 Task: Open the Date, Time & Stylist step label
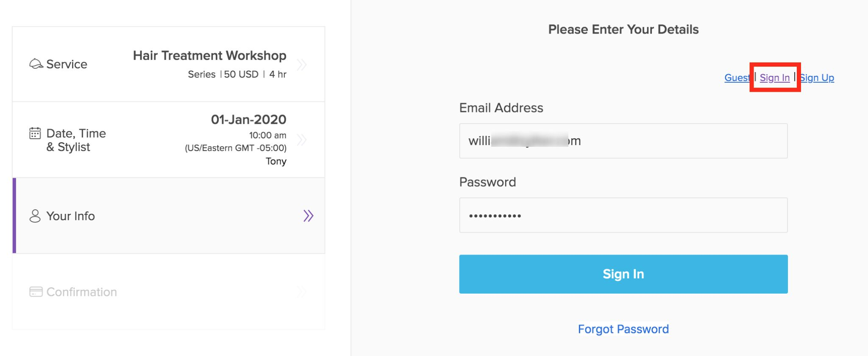tap(76, 140)
